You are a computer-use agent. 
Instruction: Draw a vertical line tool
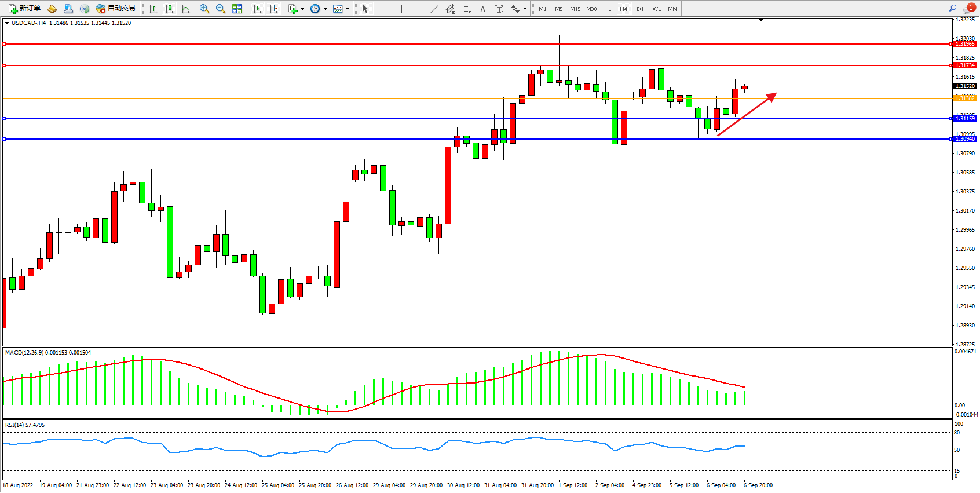point(401,9)
